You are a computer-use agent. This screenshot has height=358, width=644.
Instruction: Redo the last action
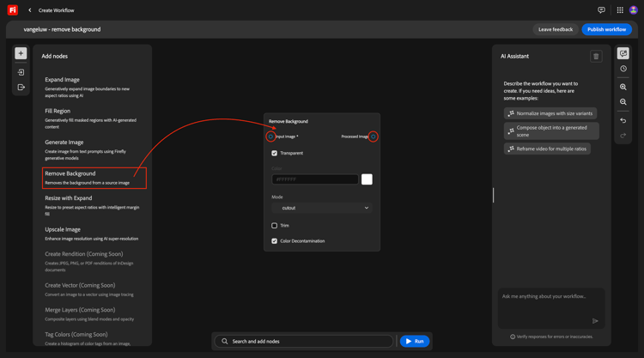point(623,136)
